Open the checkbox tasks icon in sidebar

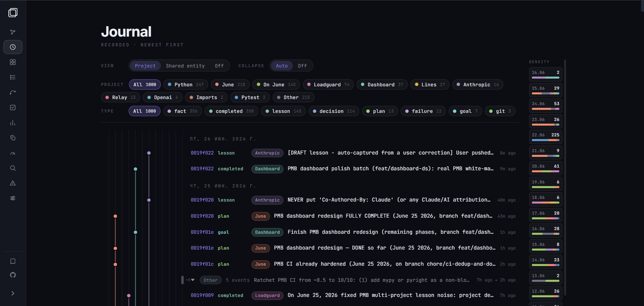point(13,107)
